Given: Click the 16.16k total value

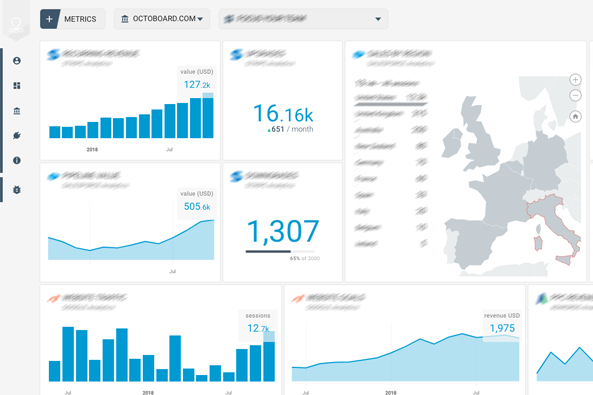Looking at the screenshot, I should [283, 114].
